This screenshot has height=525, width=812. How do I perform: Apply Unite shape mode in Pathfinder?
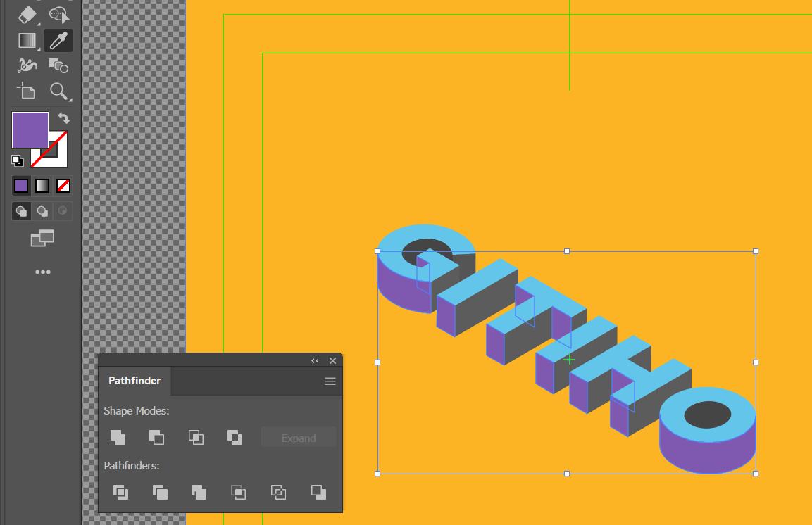(117, 437)
